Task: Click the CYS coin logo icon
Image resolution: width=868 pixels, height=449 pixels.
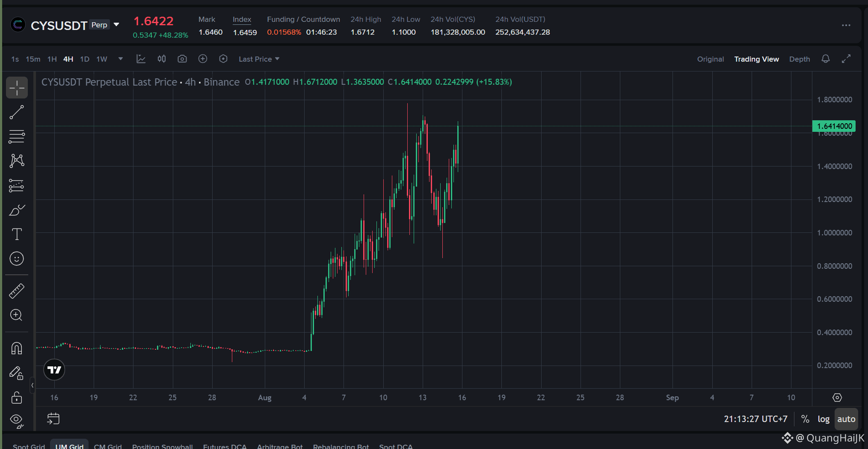Action: (18, 25)
